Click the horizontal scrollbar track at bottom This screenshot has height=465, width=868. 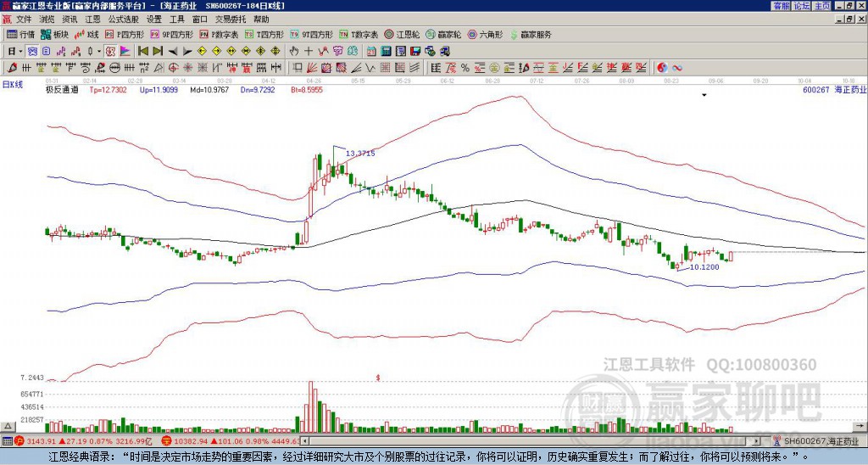(531, 441)
